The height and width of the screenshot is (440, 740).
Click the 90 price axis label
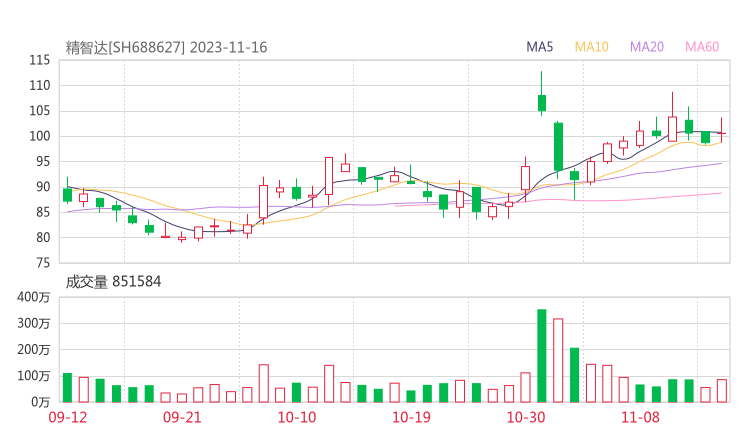click(43, 187)
